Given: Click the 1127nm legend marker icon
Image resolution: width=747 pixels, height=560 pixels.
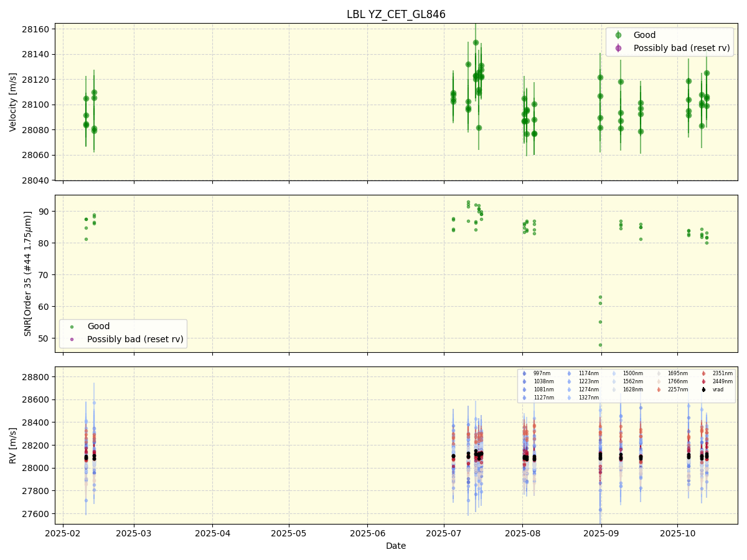Looking at the screenshot, I should pos(524,396).
